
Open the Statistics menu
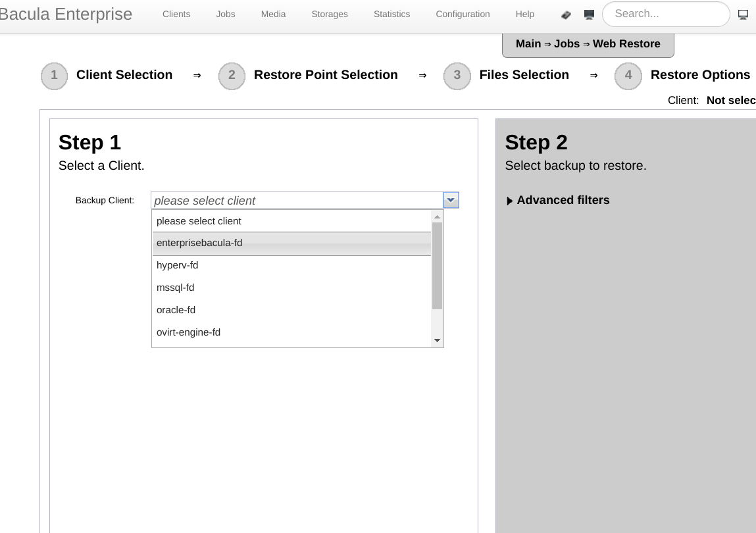[392, 14]
